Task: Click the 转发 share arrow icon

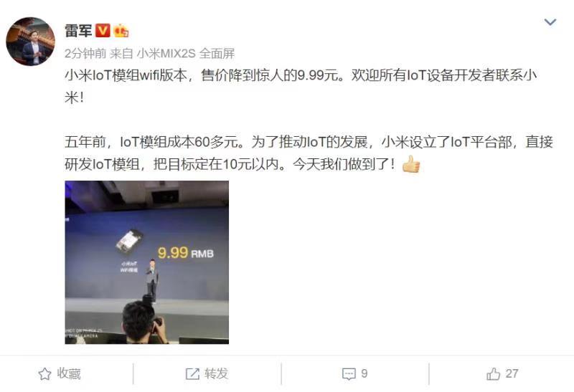Action: point(192,373)
